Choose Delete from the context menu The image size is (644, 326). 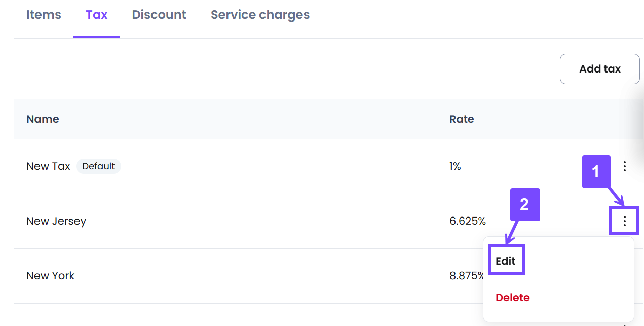pos(513,298)
